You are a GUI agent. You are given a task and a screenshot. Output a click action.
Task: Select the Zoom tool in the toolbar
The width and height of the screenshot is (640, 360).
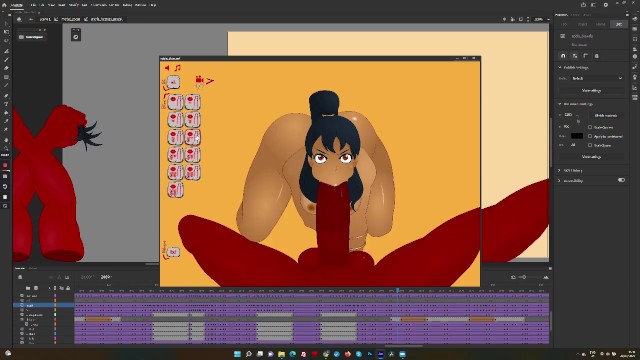click(6, 148)
